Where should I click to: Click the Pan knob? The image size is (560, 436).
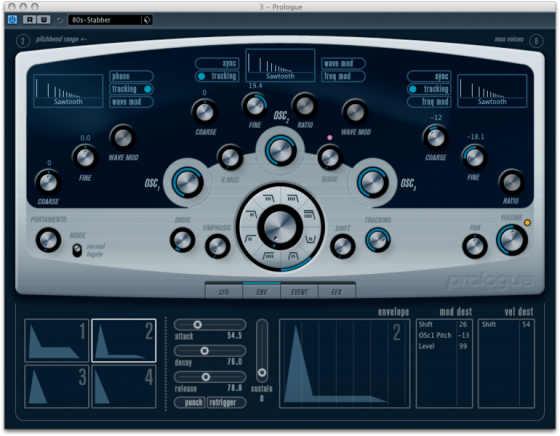[475, 246]
